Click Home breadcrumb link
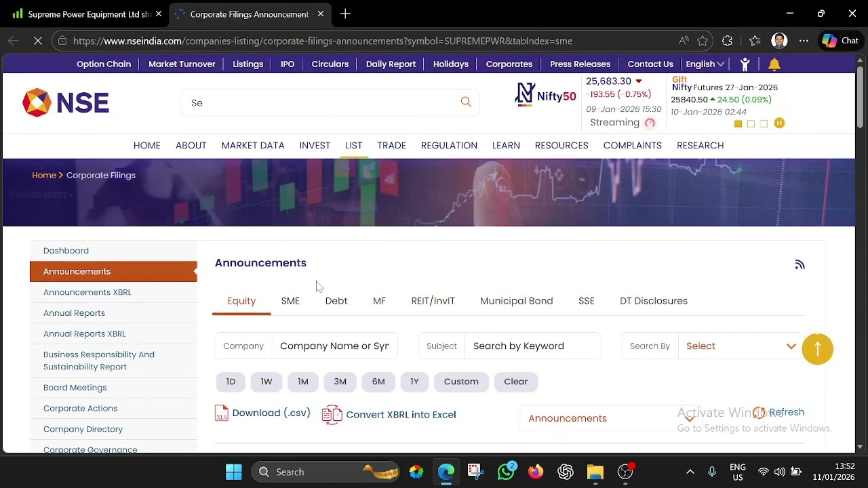Screen dimensions: 868x488 (x=44, y=175)
